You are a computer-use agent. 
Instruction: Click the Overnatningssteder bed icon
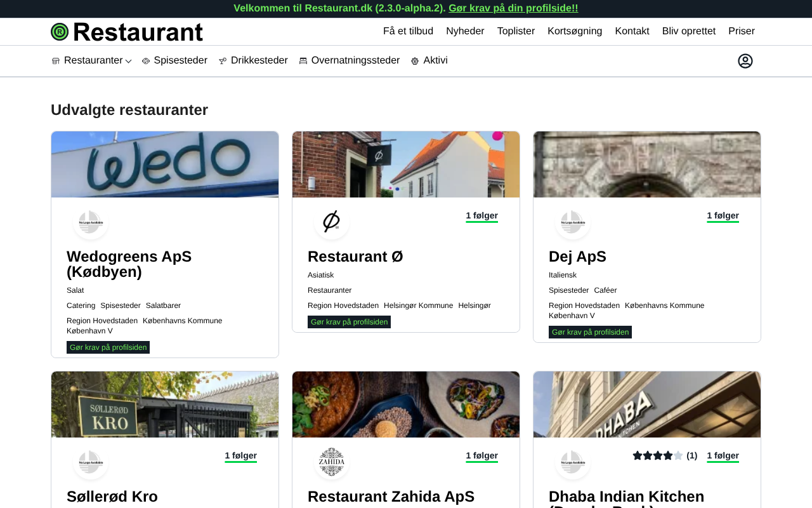click(303, 61)
